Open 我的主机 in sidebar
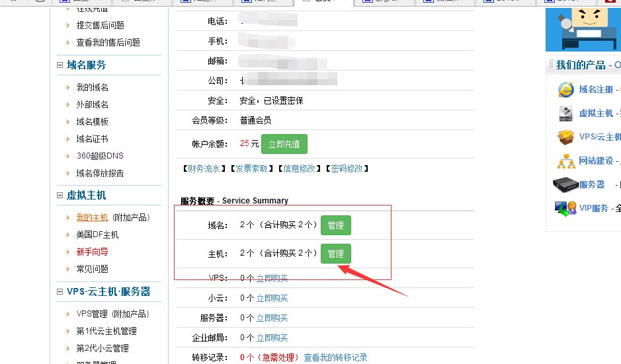The height and width of the screenshot is (364, 621). tap(93, 217)
